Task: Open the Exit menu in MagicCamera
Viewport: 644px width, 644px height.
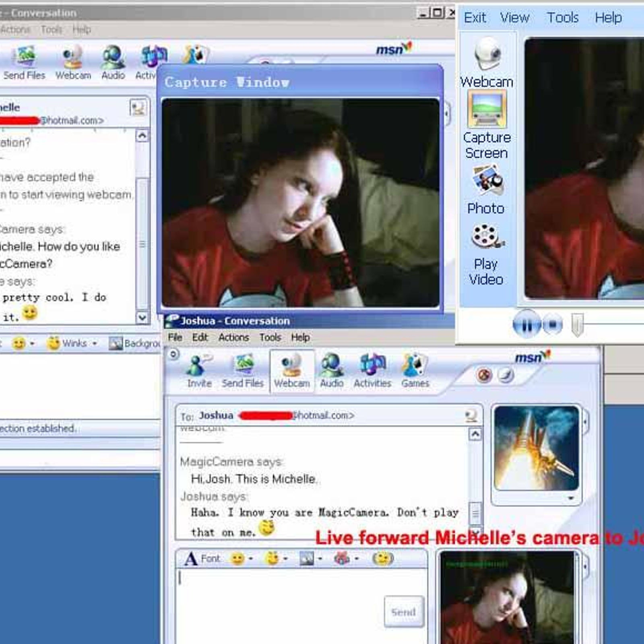Action: pyautogui.click(x=475, y=18)
